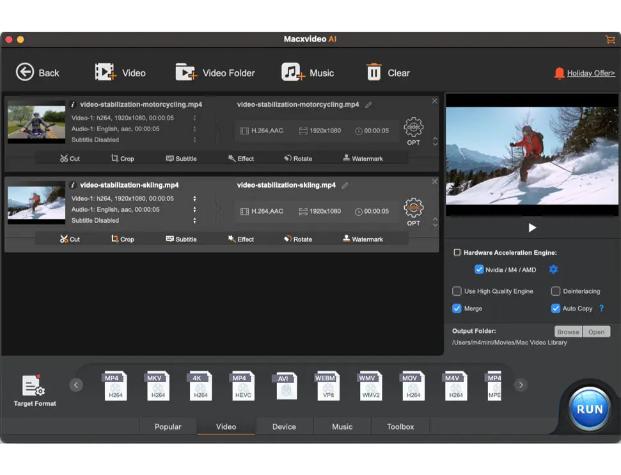This screenshot has width=621, height=475.
Task: Add subtitle to motorcycling video
Action: 181,158
